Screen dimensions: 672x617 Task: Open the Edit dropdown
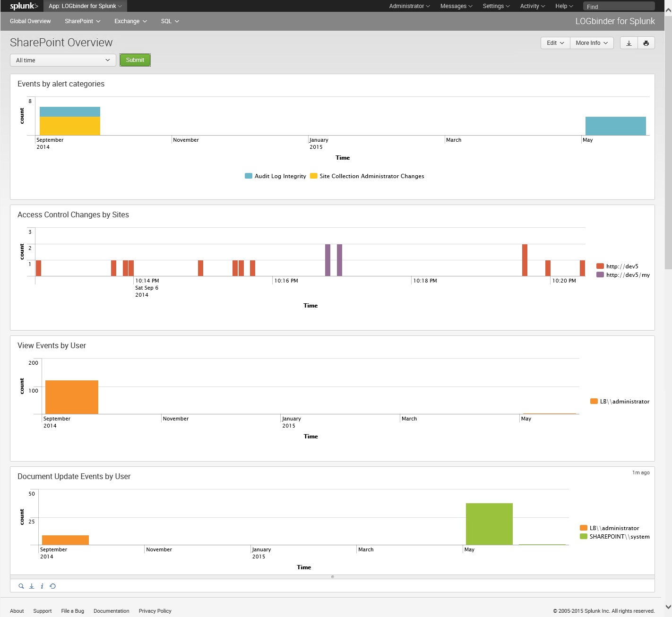(x=555, y=43)
